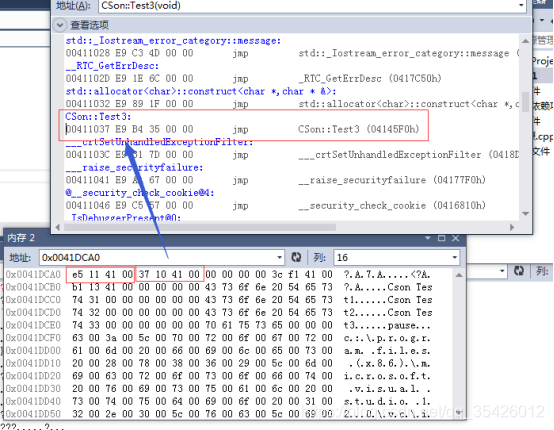Click instruction at address 0041102D
Viewport: 554px width, 430px height.
pyautogui.click(x=253, y=78)
